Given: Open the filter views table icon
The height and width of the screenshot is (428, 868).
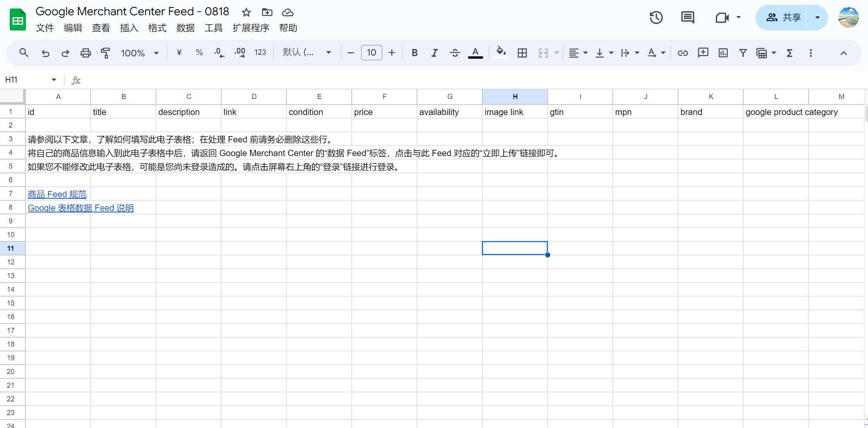Looking at the screenshot, I should pyautogui.click(x=762, y=53).
